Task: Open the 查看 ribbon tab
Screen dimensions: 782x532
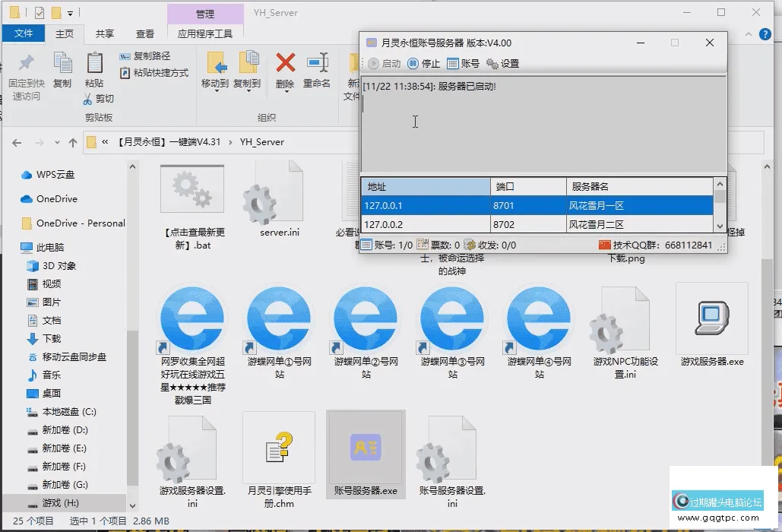Action: click(x=145, y=33)
